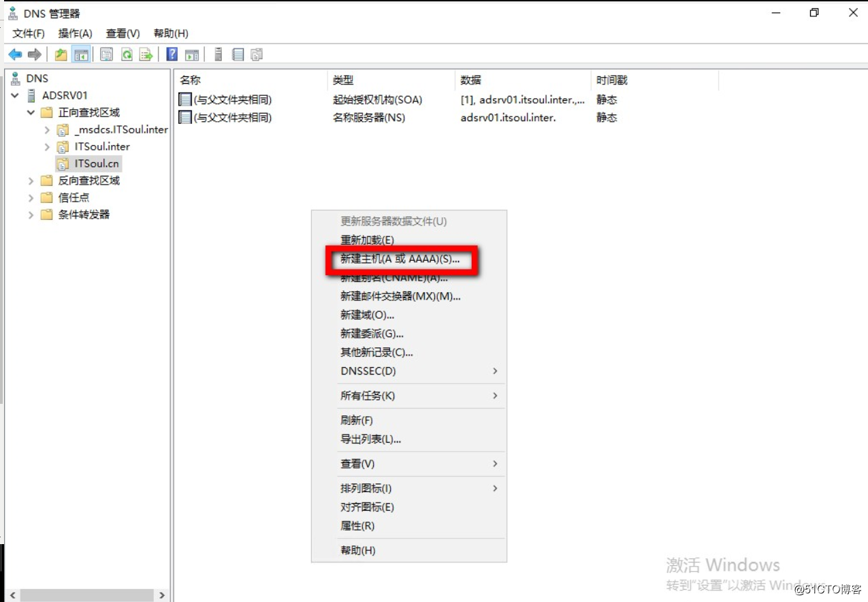Click the DNS Manager title bar icon
Viewport: 868px width, 602px height.
point(12,13)
